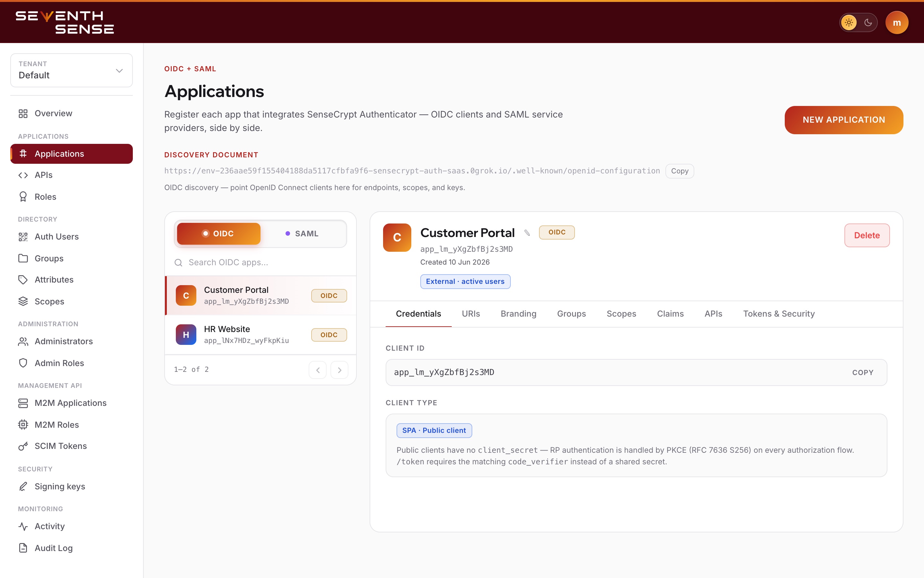
Task: Click the SPA · Public client badge
Action: (434, 430)
